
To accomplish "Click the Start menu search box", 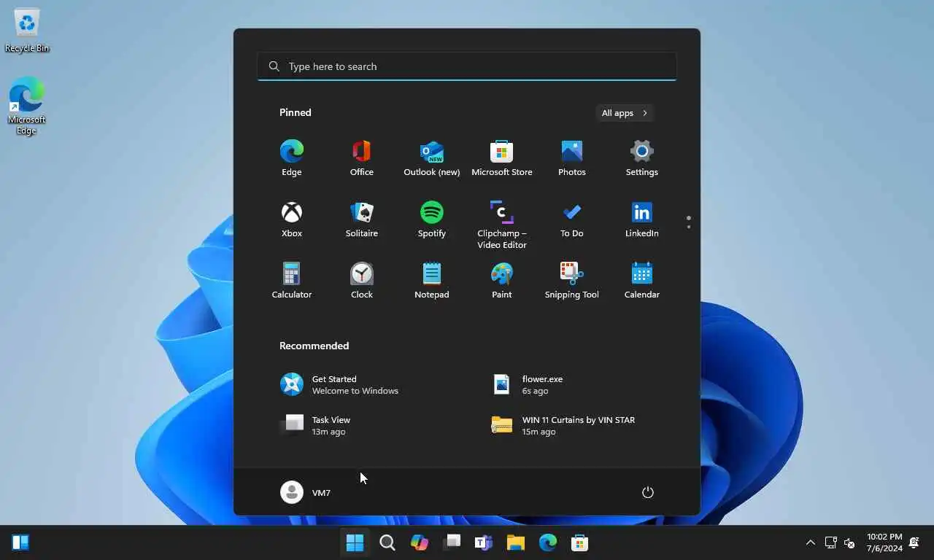I will pyautogui.click(x=467, y=66).
